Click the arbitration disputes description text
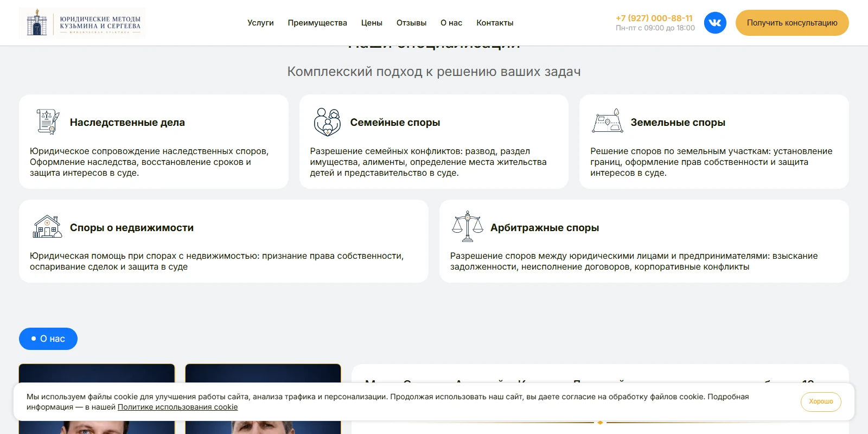The image size is (868, 434). click(634, 261)
